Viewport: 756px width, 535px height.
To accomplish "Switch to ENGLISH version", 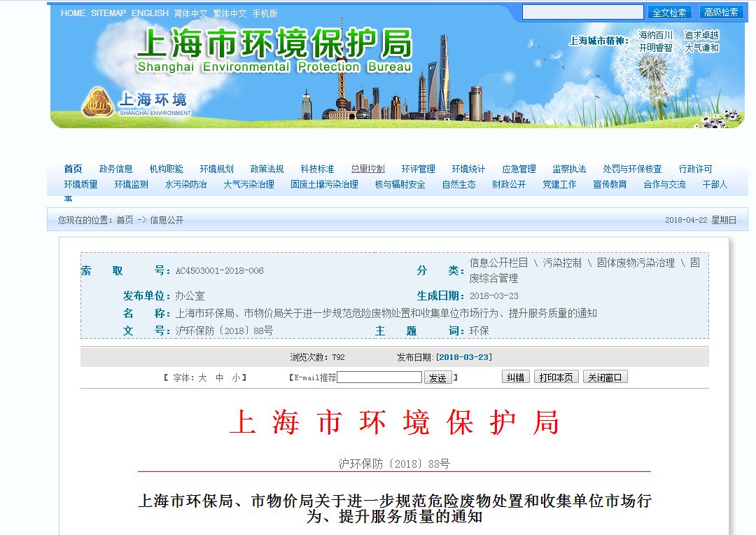I will [150, 13].
